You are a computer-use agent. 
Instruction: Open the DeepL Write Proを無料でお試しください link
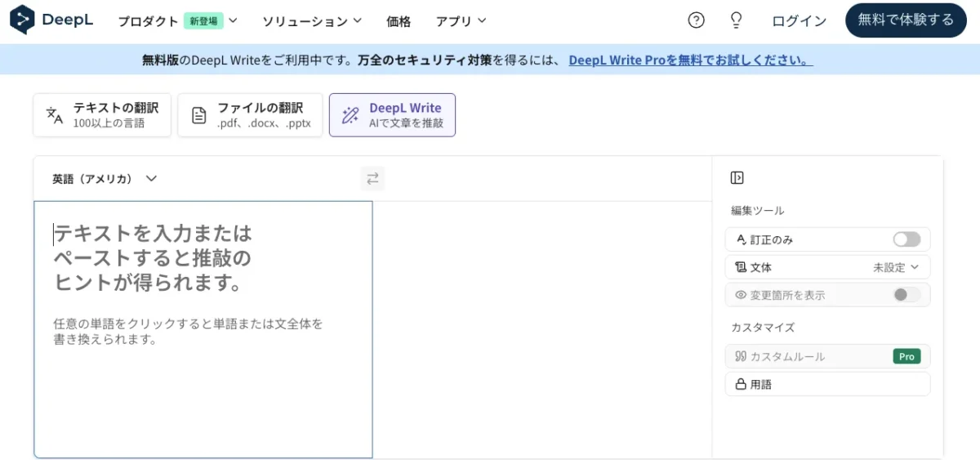[691, 60]
